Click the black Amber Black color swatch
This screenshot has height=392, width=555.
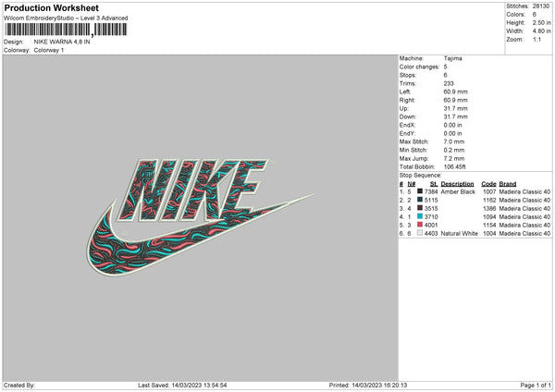[x=420, y=191]
